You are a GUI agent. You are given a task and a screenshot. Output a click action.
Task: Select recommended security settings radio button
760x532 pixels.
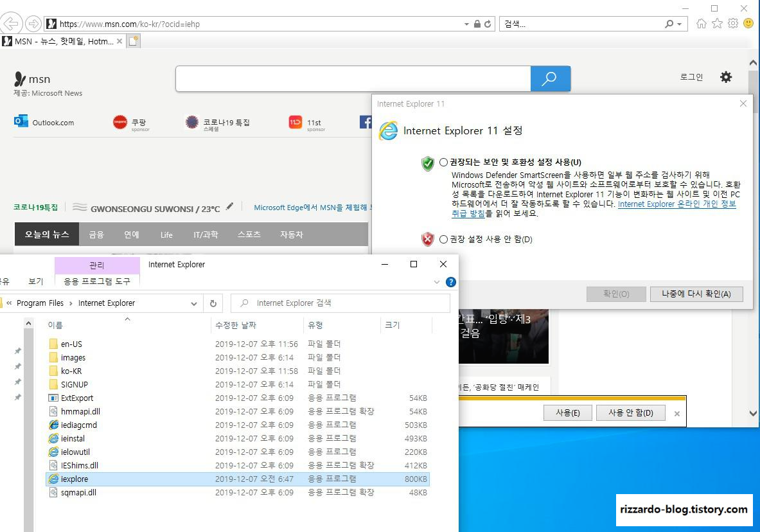pos(443,163)
